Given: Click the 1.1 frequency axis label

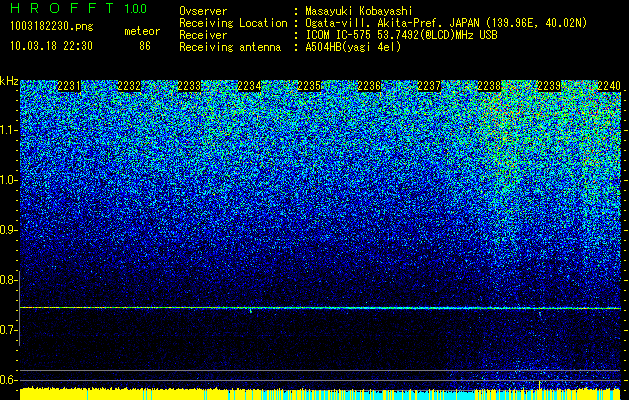Looking at the screenshot, I should (x=9, y=130).
